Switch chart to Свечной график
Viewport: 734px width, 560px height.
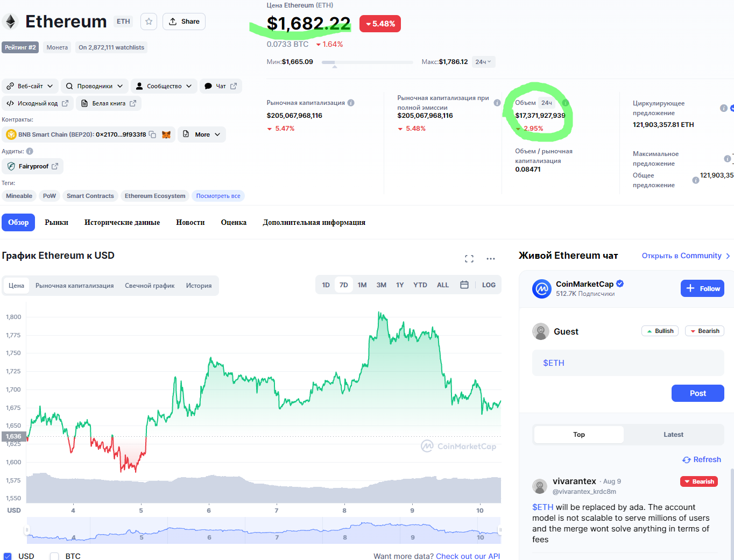pos(150,286)
